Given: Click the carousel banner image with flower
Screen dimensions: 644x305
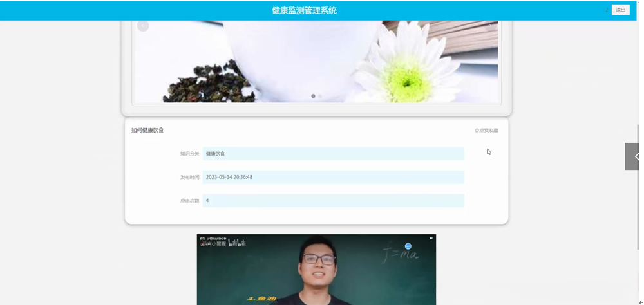Looking at the screenshot, I should pos(316,61).
